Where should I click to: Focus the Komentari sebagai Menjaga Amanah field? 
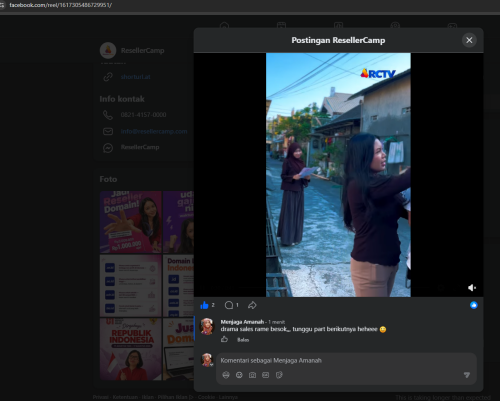(346, 361)
